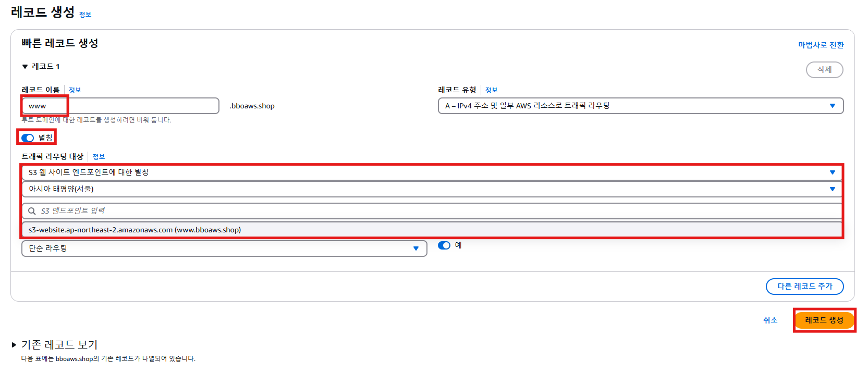Screen dimensions: 868x373
Task: Click the 레코드 생성 orange button
Action: point(824,320)
